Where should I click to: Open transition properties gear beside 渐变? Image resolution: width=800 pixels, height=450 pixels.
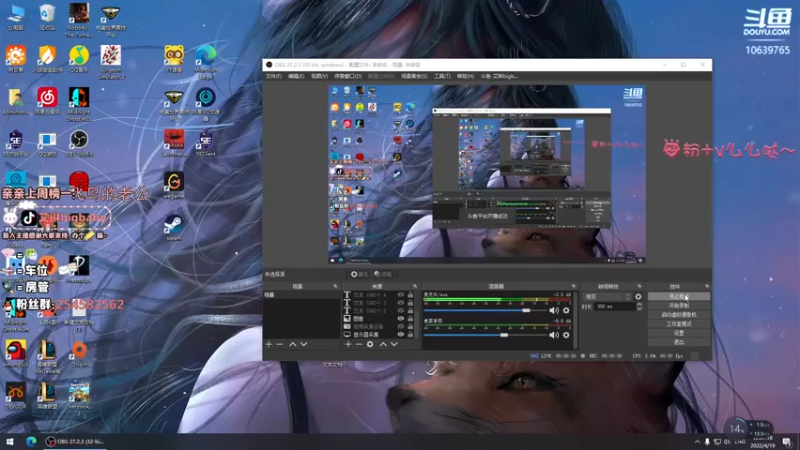click(x=638, y=296)
